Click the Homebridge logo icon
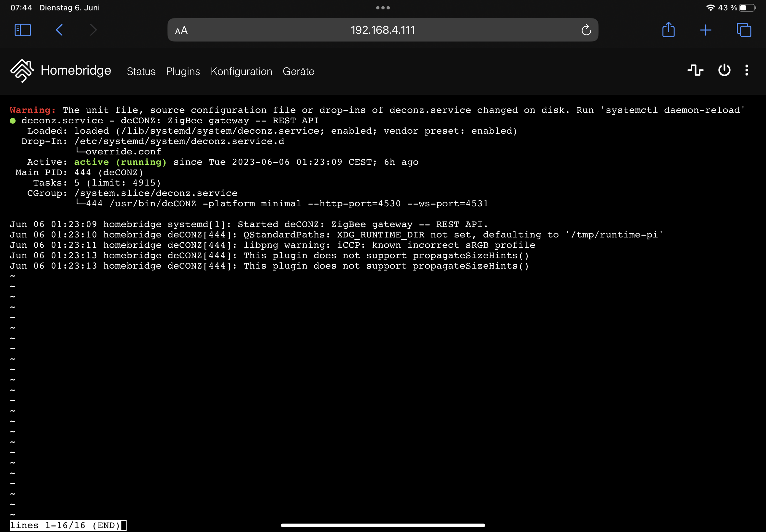Viewport: 766px width, 532px height. pyautogui.click(x=22, y=71)
